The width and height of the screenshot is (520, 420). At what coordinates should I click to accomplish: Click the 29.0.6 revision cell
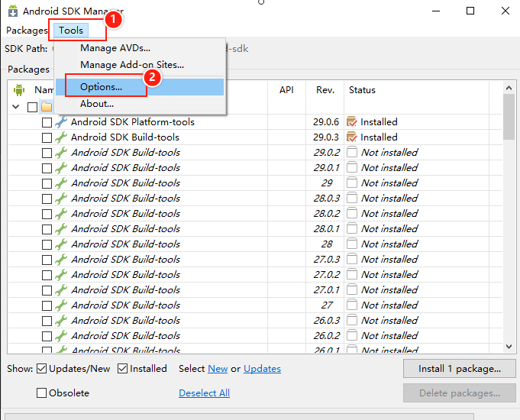pyautogui.click(x=326, y=122)
